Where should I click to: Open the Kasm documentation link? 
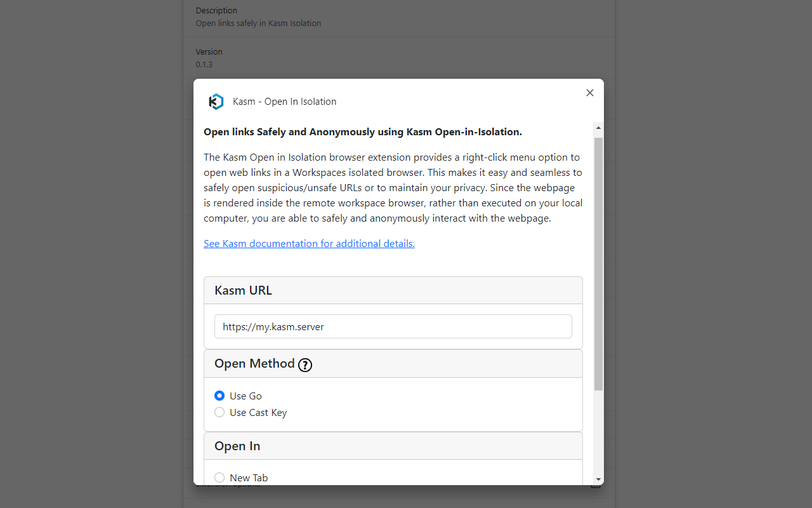pyautogui.click(x=309, y=244)
